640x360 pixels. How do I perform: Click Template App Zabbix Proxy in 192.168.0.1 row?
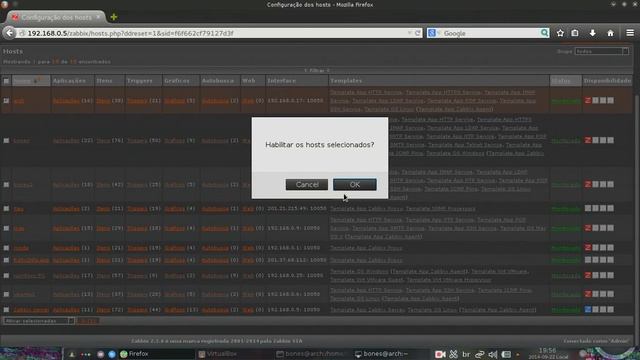[x=366, y=248]
